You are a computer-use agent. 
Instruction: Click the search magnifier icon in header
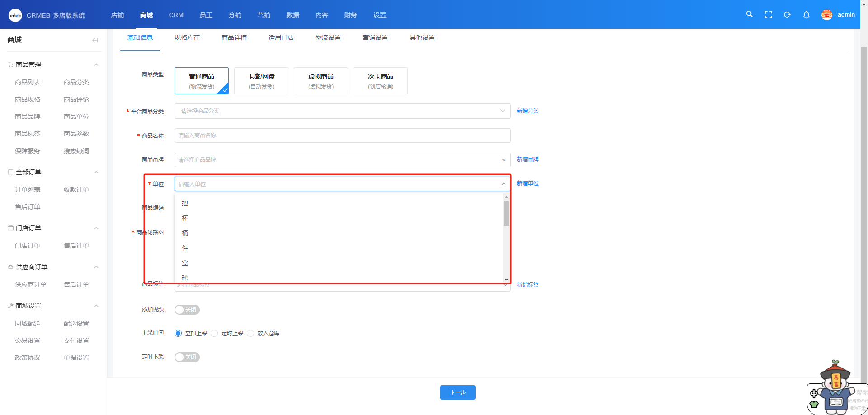(749, 14)
